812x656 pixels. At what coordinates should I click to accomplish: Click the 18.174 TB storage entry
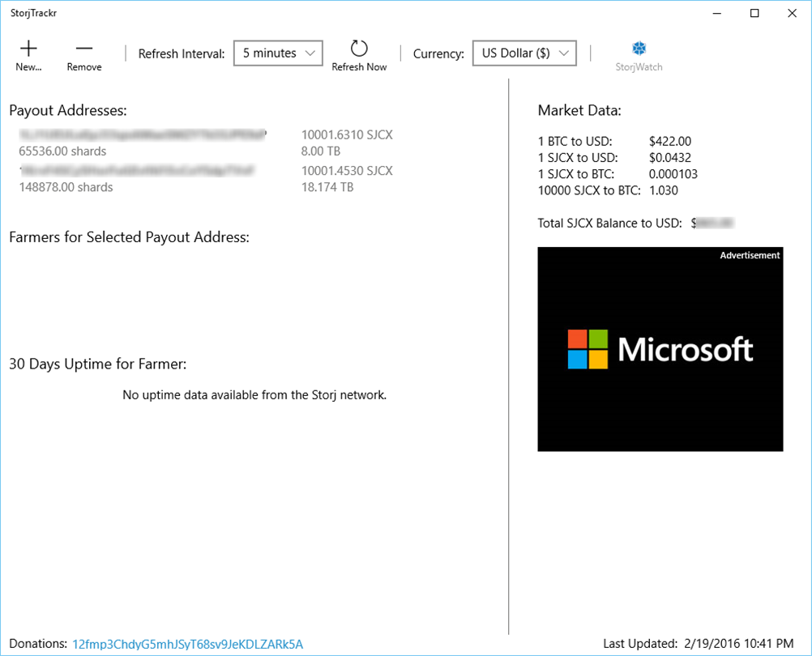(327, 187)
